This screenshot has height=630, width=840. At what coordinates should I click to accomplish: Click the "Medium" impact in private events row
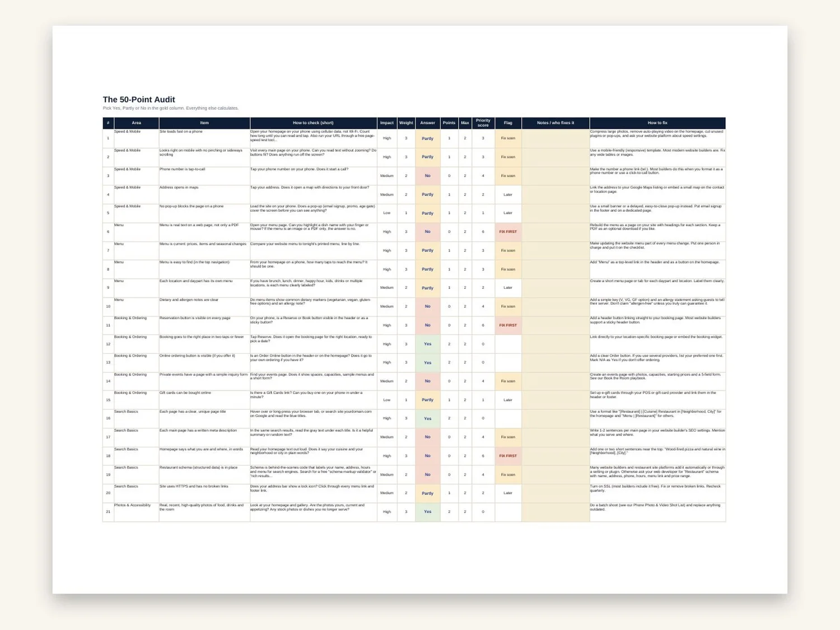tap(387, 381)
